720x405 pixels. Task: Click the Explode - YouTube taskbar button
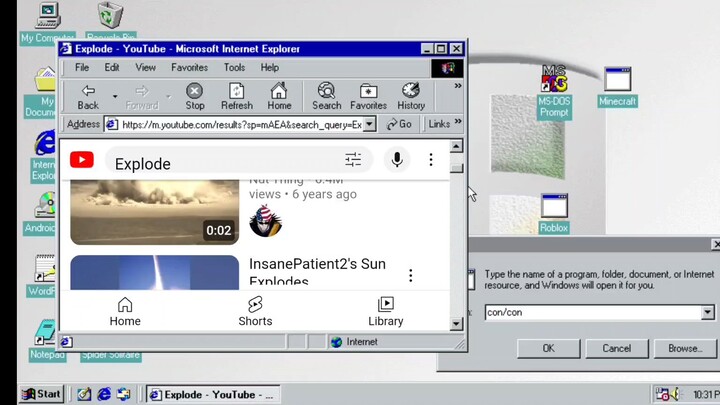[213, 394]
